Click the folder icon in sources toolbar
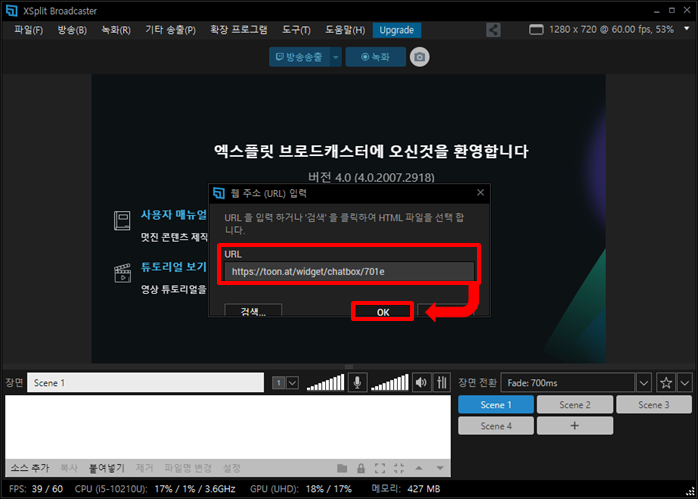 (x=342, y=468)
